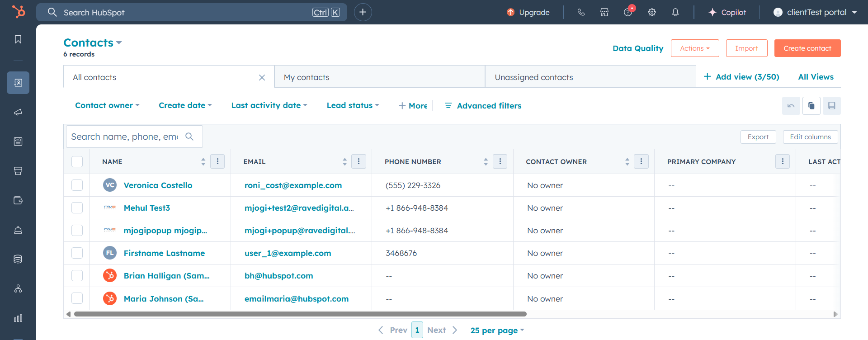Open the Email column options menu
The height and width of the screenshot is (340, 868).
(x=359, y=161)
